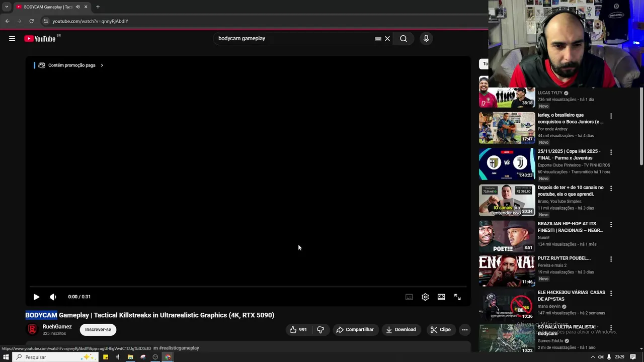Toggle subtitles/captions on player
The height and width of the screenshot is (362, 644).
click(409, 297)
